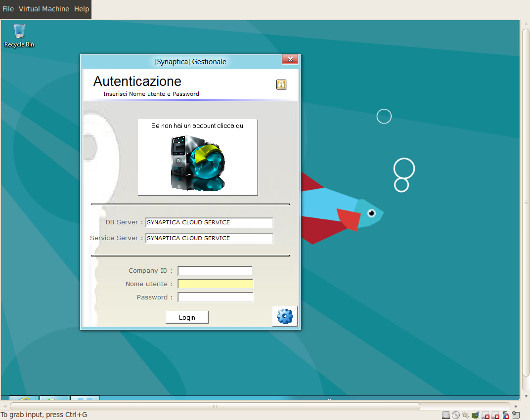Click the second disconnected drive status icon
The width and height of the screenshot is (530, 420).
pyautogui.click(x=495, y=415)
